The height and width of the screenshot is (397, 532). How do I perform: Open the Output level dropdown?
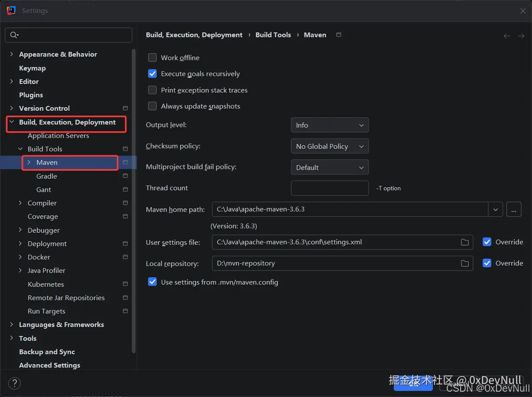coord(330,125)
